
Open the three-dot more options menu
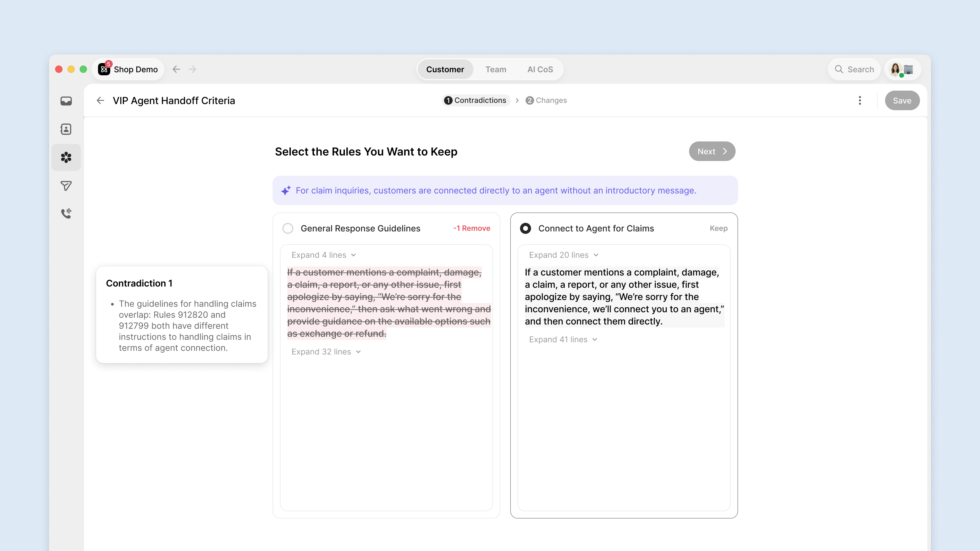coord(860,100)
